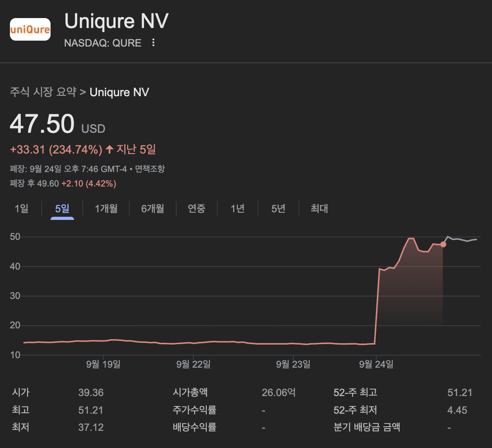Open the 면책조항 disclaimer link
The image size is (492, 448).
tap(150, 169)
